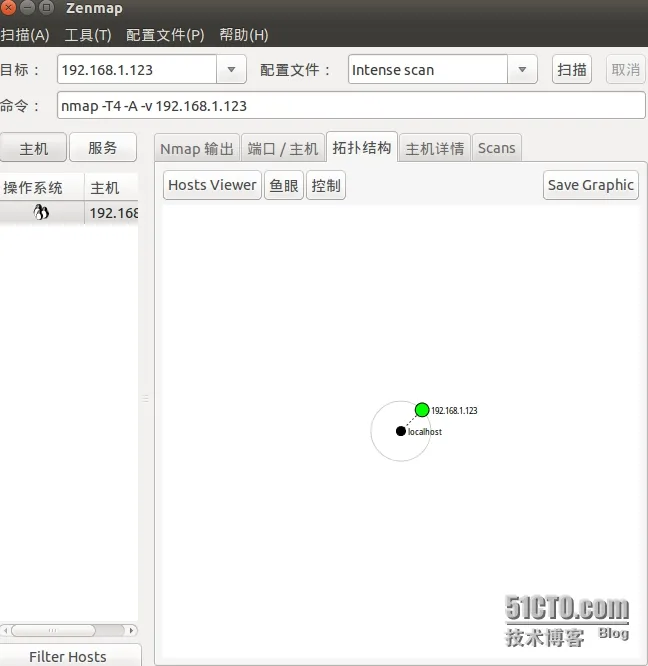Click the pane divider handle beside host list
The height and width of the screenshot is (666, 648).
145,398
